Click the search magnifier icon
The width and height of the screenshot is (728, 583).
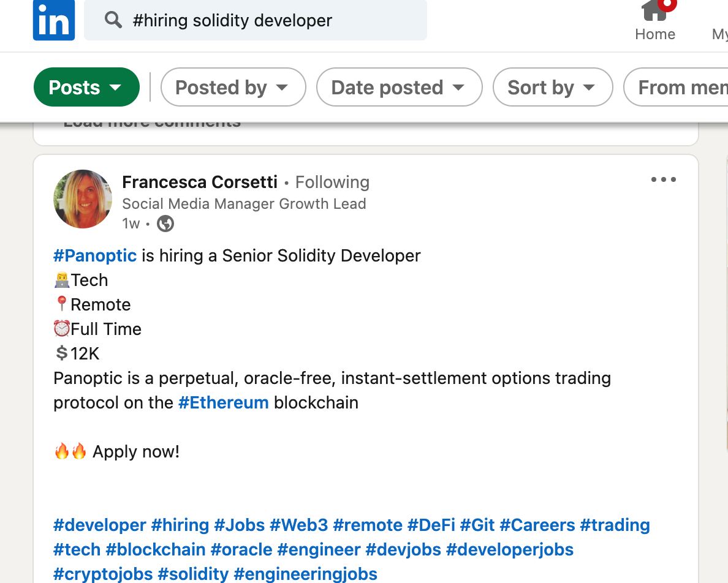pos(113,20)
